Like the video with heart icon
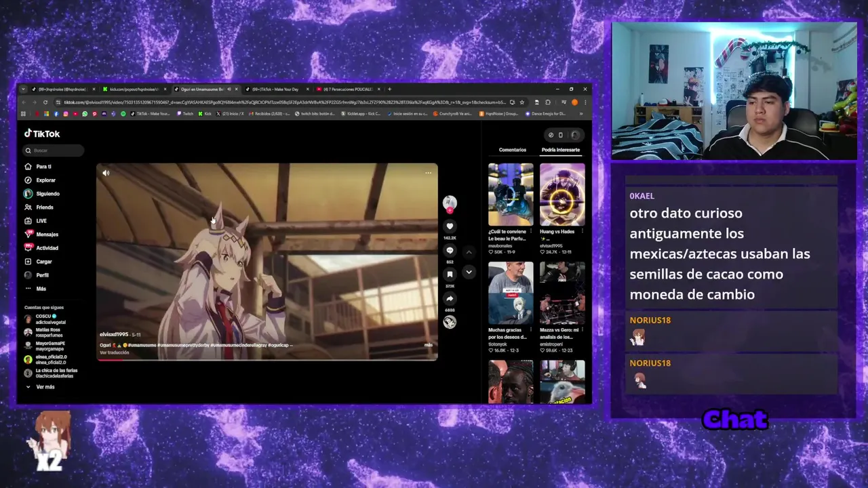868x488 pixels. [450, 226]
